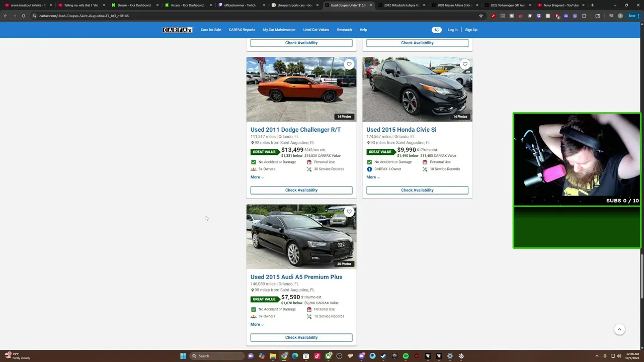Open Windows Start menu
Image resolution: width=644 pixels, height=362 pixels.
pos(183,356)
